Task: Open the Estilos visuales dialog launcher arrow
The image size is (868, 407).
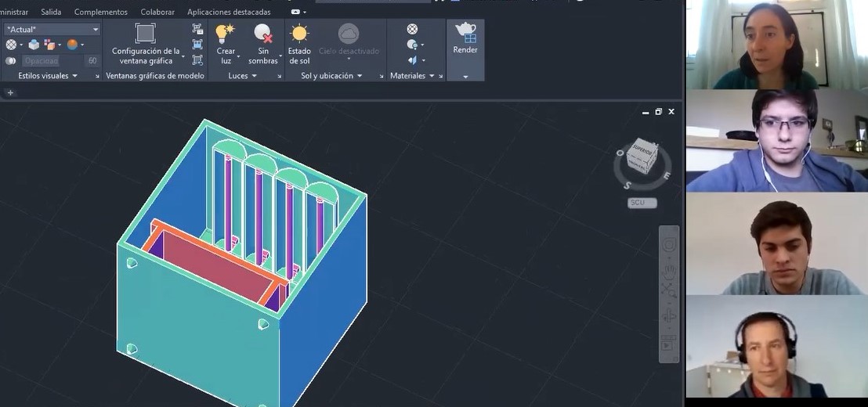Action: click(x=97, y=77)
